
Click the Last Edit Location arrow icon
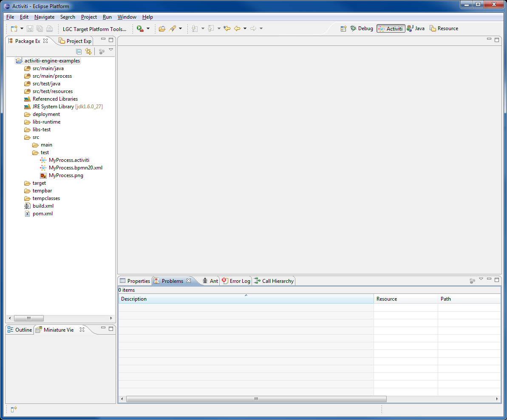(227, 28)
